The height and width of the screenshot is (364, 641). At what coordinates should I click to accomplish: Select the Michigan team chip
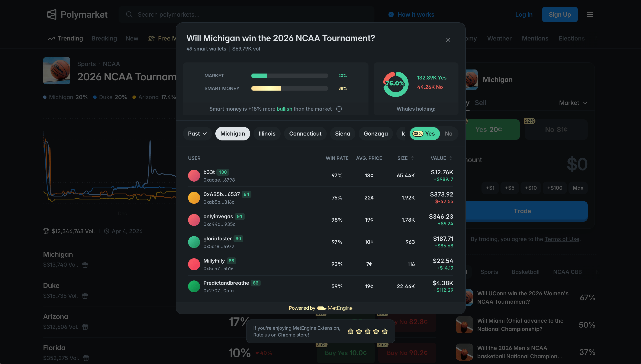coord(233,134)
